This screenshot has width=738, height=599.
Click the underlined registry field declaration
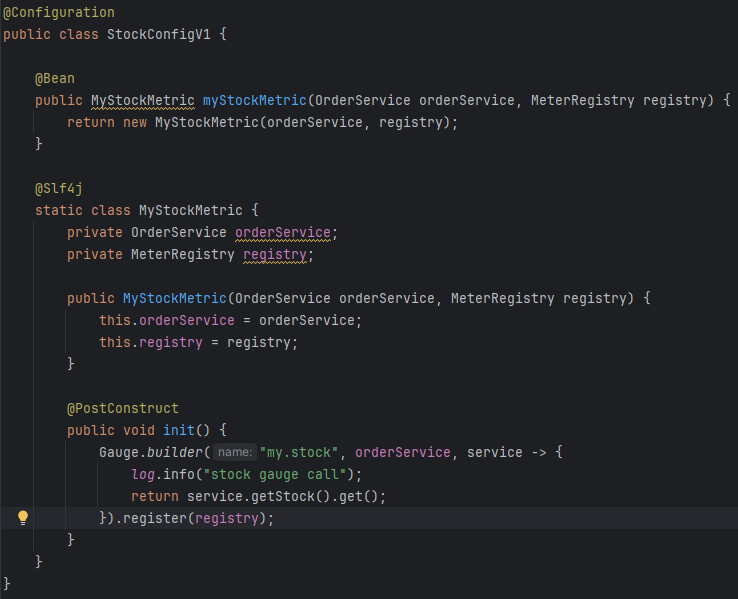tap(275, 255)
